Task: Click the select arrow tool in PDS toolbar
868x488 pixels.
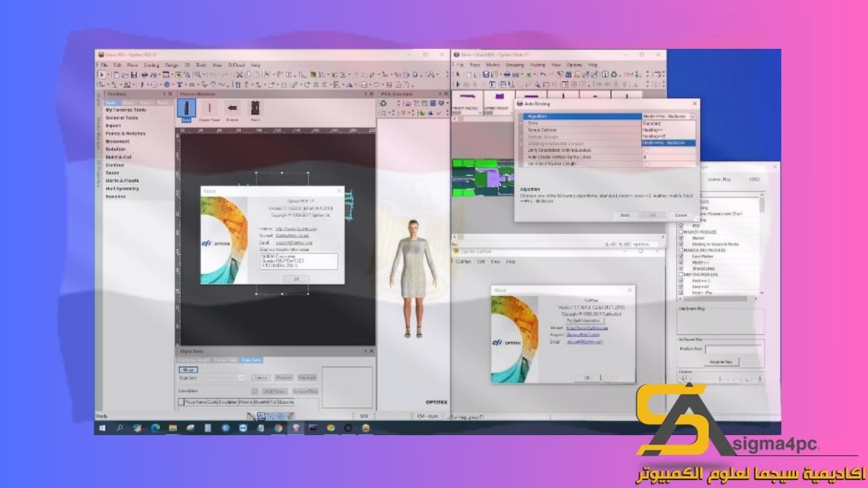Action: pos(102,75)
